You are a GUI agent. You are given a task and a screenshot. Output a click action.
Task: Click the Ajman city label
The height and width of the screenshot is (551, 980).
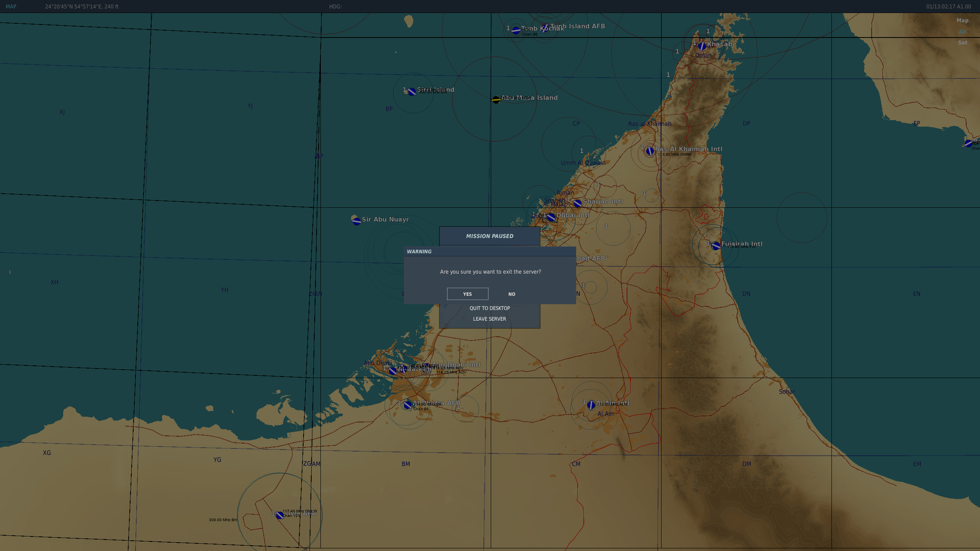[565, 192]
